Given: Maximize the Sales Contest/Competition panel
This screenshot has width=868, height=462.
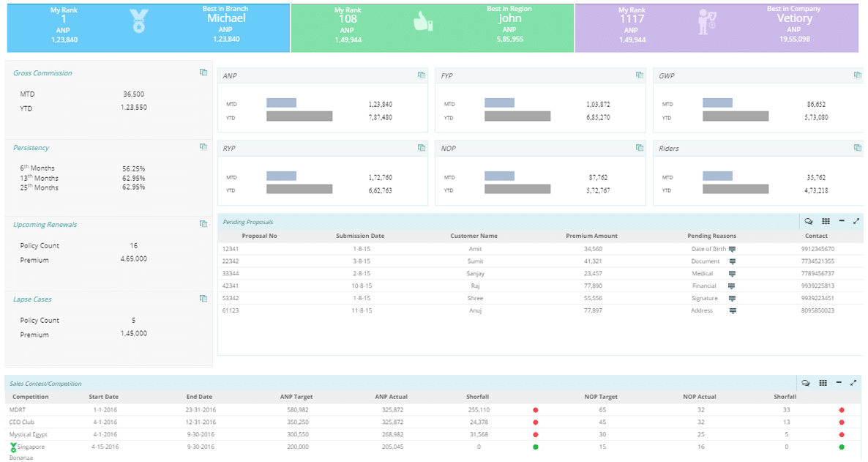Looking at the screenshot, I should tap(853, 383).
